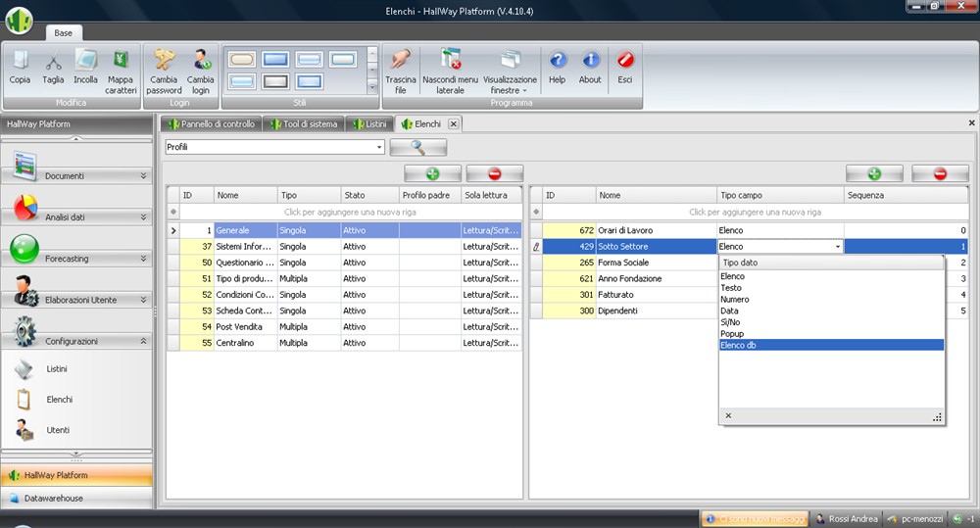Click Cambia password icon
Image resolution: width=980 pixels, height=528 pixels.
point(164,72)
